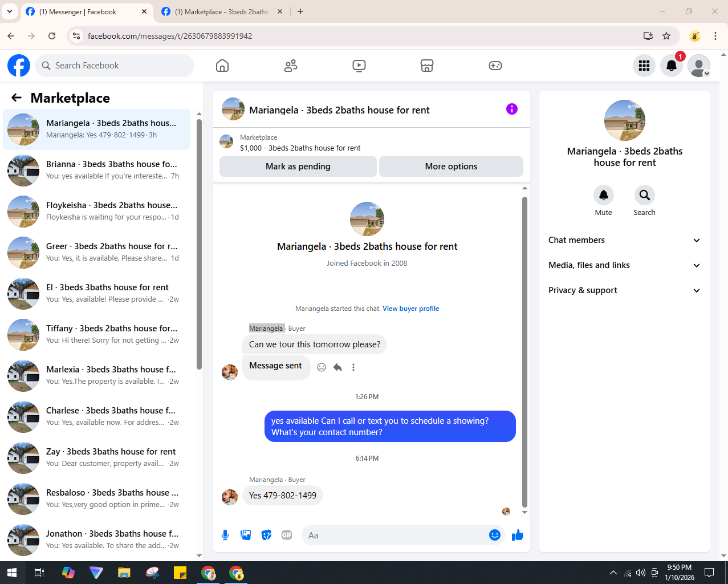Open Jonathon 3beds 3baths conversation

(97, 540)
